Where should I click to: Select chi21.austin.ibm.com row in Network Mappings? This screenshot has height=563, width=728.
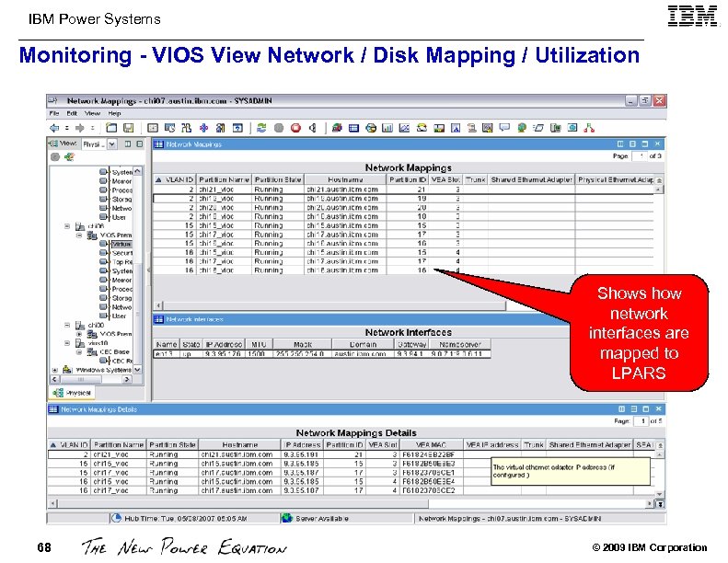(403, 190)
